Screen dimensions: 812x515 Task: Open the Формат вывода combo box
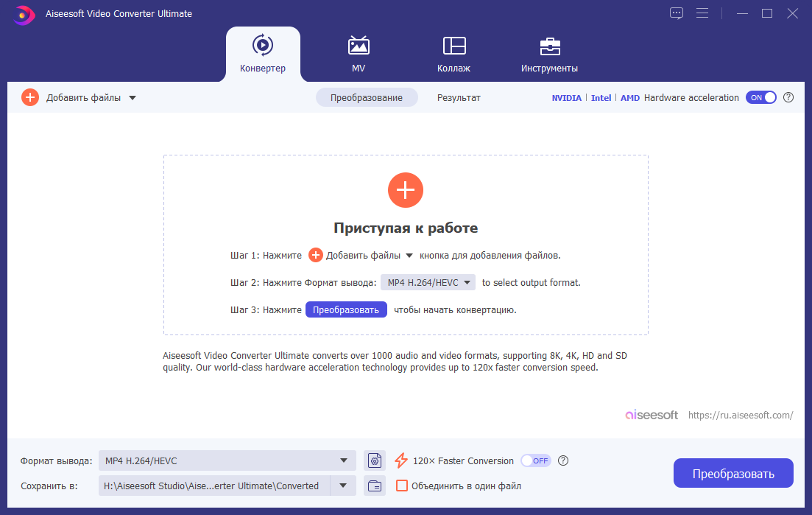[227, 460]
